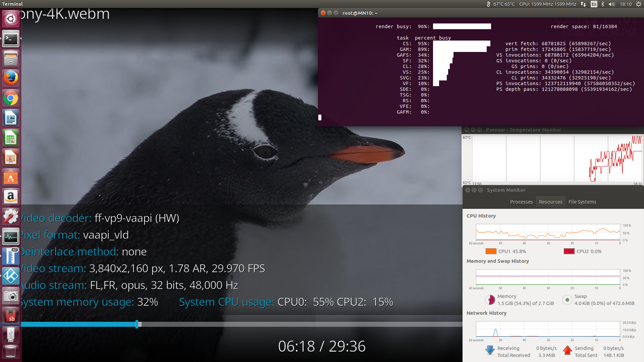The height and width of the screenshot is (362, 644).
Task: Switch to Psensor thermometer launcher icon
Action: (x=11, y=257)
